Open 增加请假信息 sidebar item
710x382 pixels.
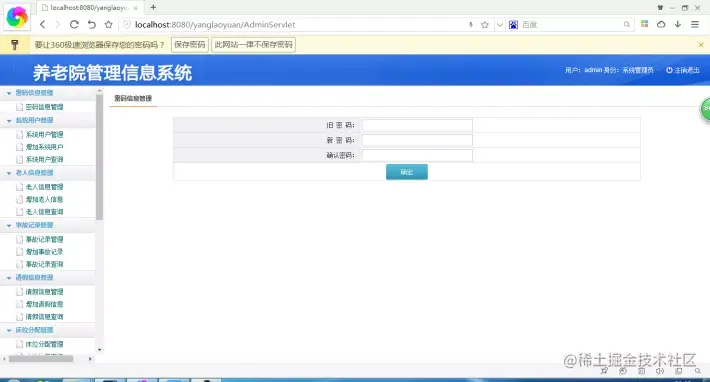click(44, 304)
